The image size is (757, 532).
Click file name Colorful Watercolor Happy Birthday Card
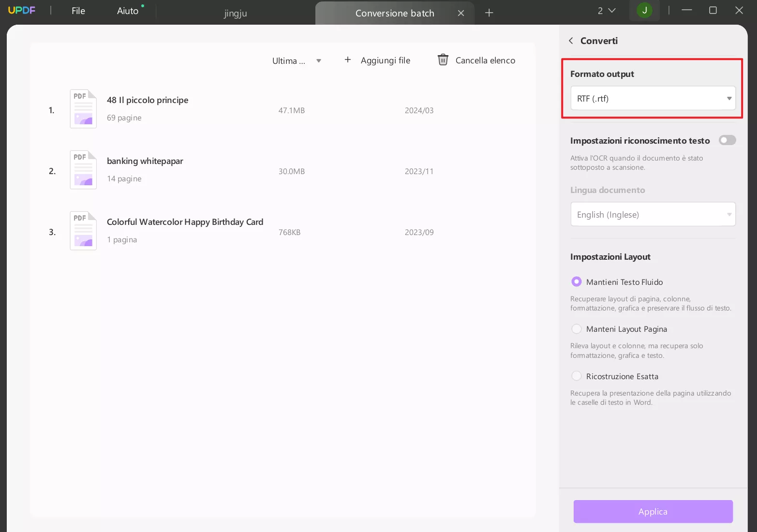[185, 222]
